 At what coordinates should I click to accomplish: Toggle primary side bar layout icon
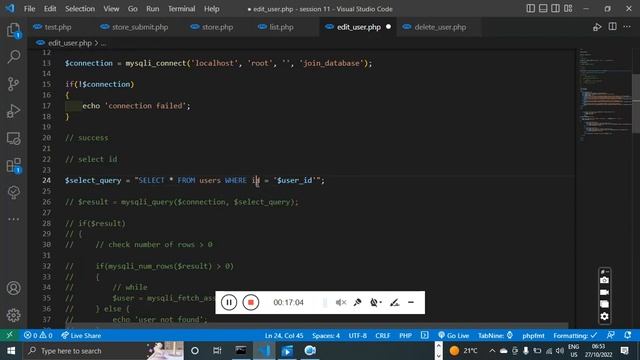coord(530,9)
